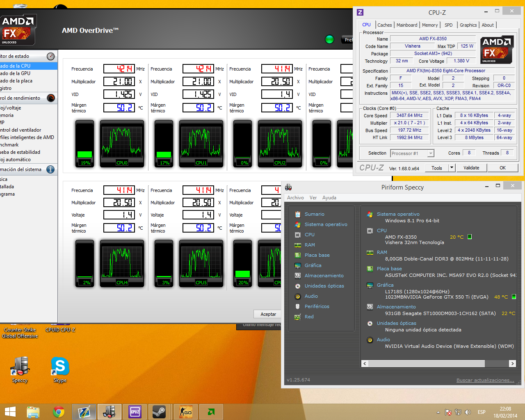Click Aceptar button in AMD OverDrive
The image size is (525, 420).
[268, 314]
